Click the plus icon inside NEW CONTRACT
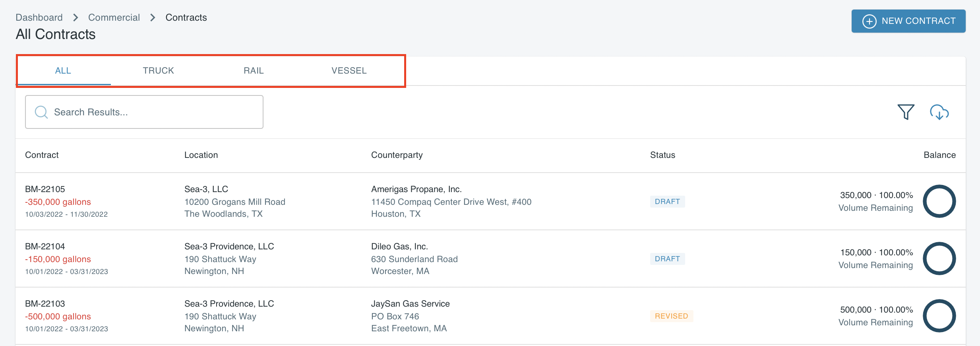The height and width of the screenshot is (346, 980). tap(869, 21)
